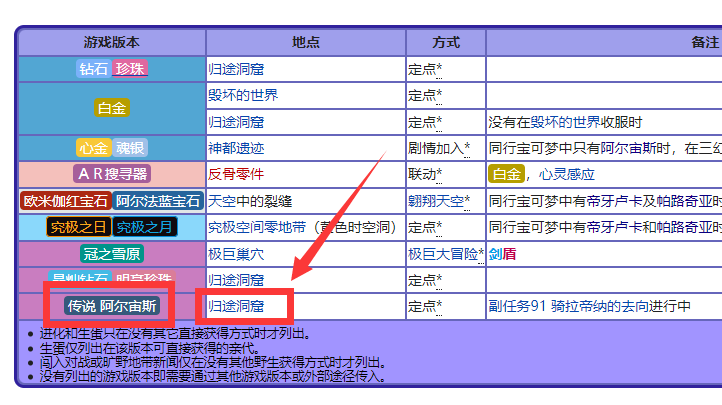Open 毁坏的世界 link in location column
Image resolution: width=722 pixels, height=405 pixels.
pyautogui.click(x=242, y=96)
